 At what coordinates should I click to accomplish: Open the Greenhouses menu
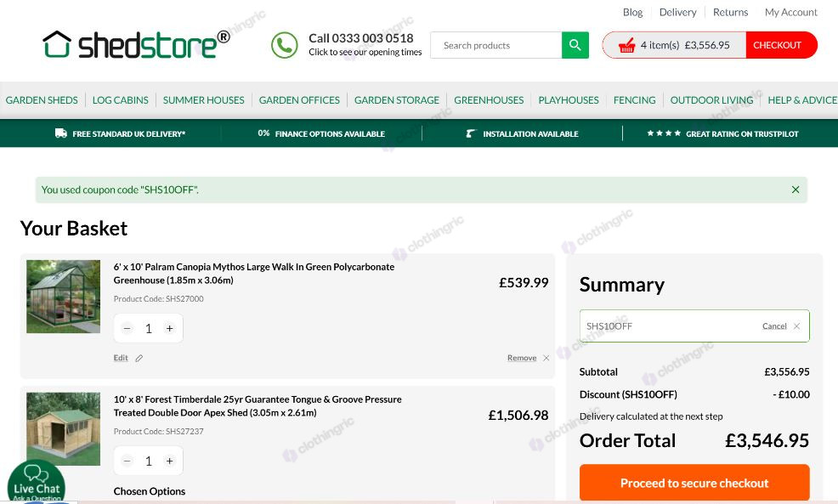(489, 100)
